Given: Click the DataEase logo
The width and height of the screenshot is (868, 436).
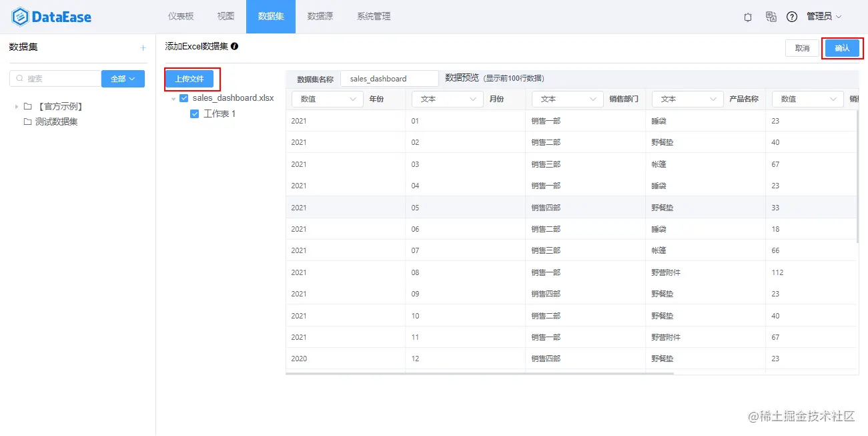Looking at the screenshot, I should click(x=51, y=17).
